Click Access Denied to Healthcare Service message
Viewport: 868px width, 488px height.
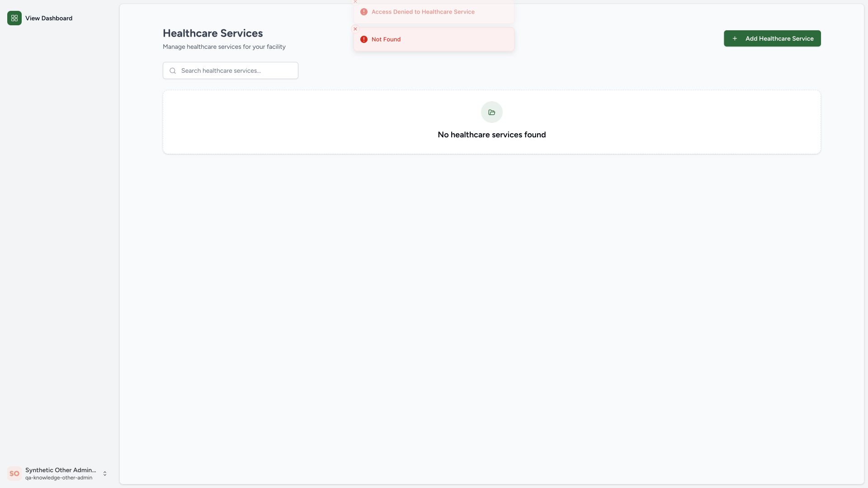423,12
